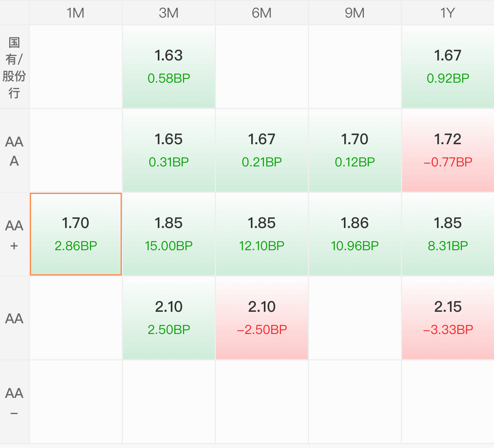Open the highlighted 1.70 2.86BP cell
Image resolution: width=494 pixels, height=448 pixels.
coord(76,234)
